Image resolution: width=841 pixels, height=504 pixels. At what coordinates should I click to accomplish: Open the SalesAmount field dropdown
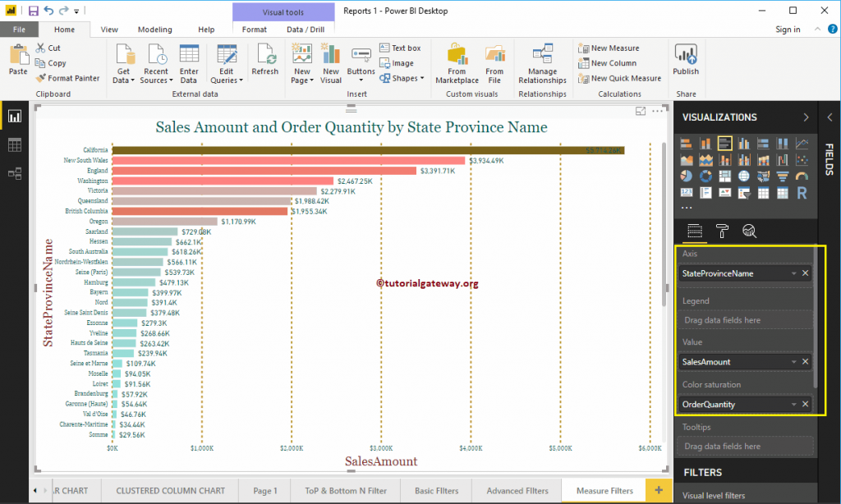click(x=793, y=361)
